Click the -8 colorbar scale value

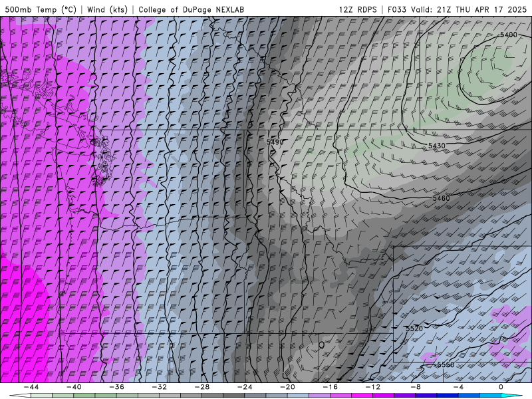coord(416,387)
